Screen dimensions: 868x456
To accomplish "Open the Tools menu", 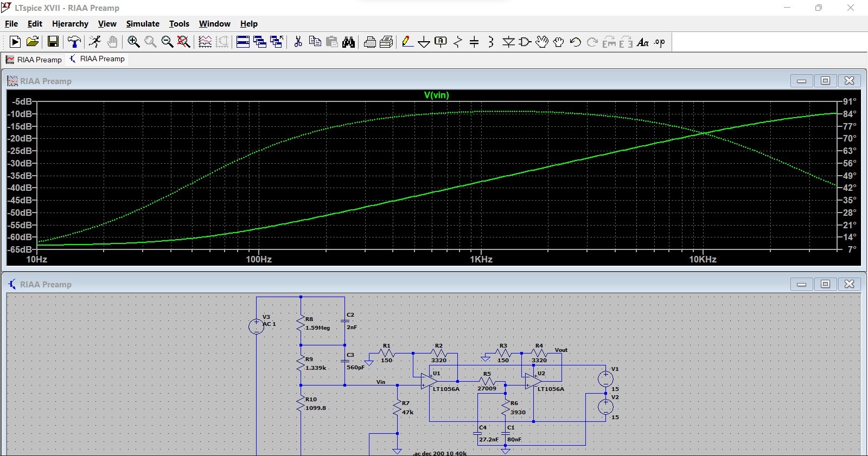I will point(179,24).
